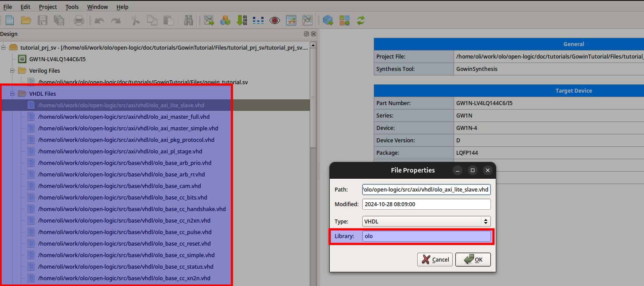Open the Help menu

[122, 7]
